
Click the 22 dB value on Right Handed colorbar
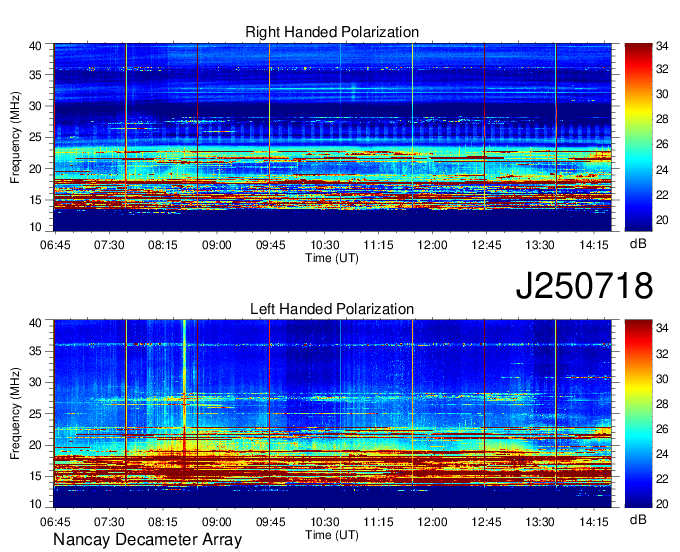pos(662,195)
